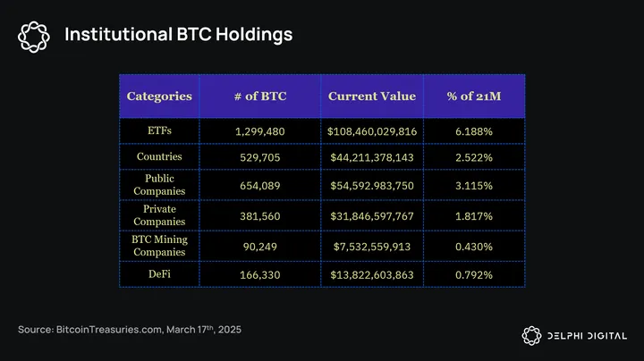Select the ETFs row label

click(159, 130)
